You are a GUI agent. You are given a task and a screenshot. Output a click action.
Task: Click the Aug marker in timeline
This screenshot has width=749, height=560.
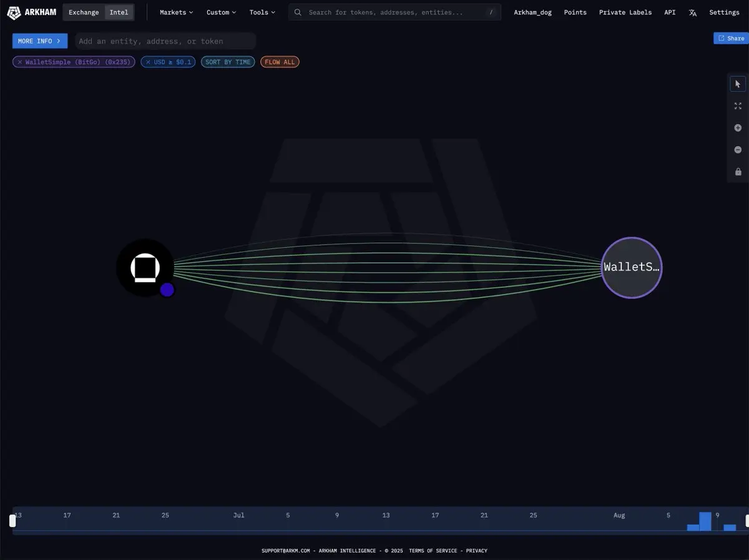(x=619, y=515)
